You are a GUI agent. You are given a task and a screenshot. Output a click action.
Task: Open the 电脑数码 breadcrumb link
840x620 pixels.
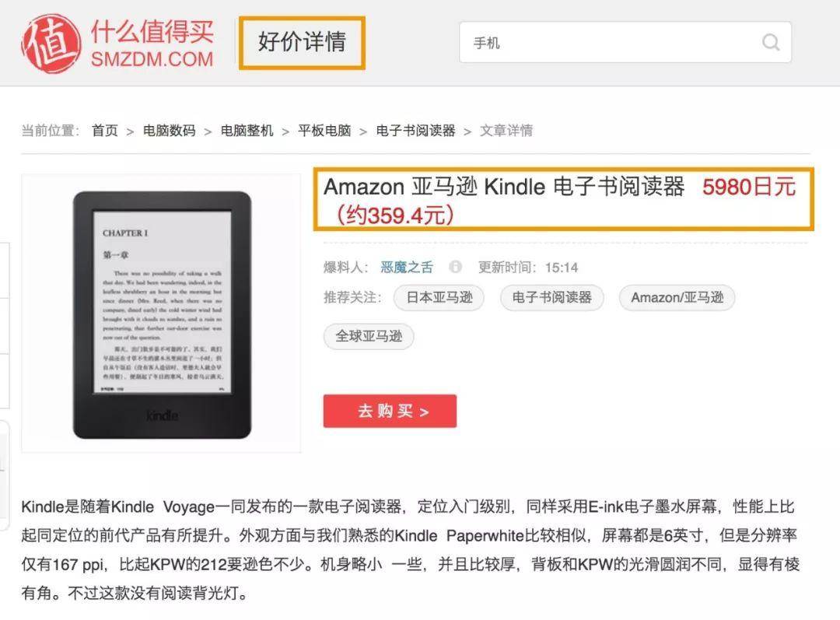[x=170, y=130]
